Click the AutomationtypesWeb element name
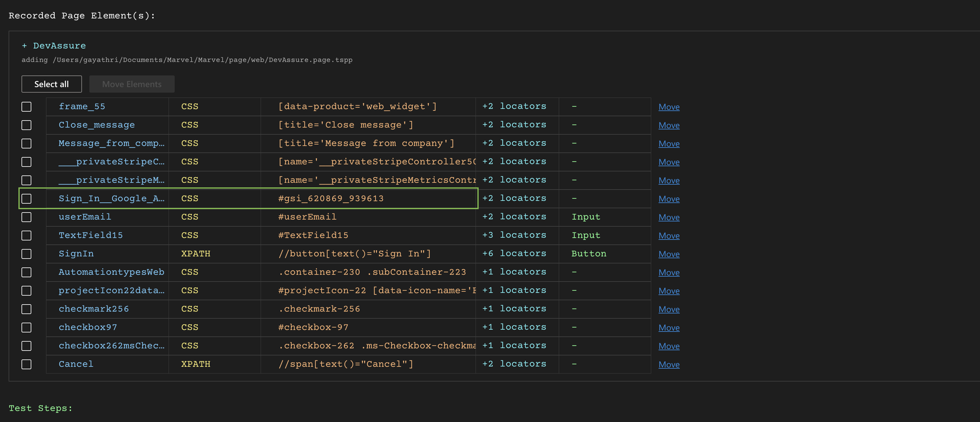980x422 pixels. click(111, 272)
